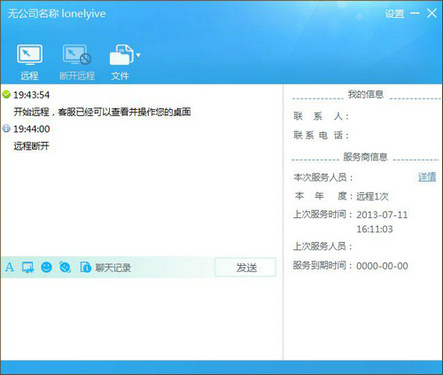Open the 详情 details link
443x375 pixels.
pyautogui.click(x=427, y=177)
